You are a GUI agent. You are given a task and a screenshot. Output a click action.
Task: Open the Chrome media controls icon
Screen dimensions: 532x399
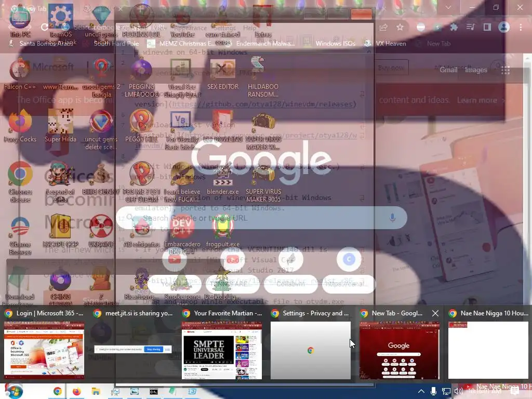tap(471, 27)
